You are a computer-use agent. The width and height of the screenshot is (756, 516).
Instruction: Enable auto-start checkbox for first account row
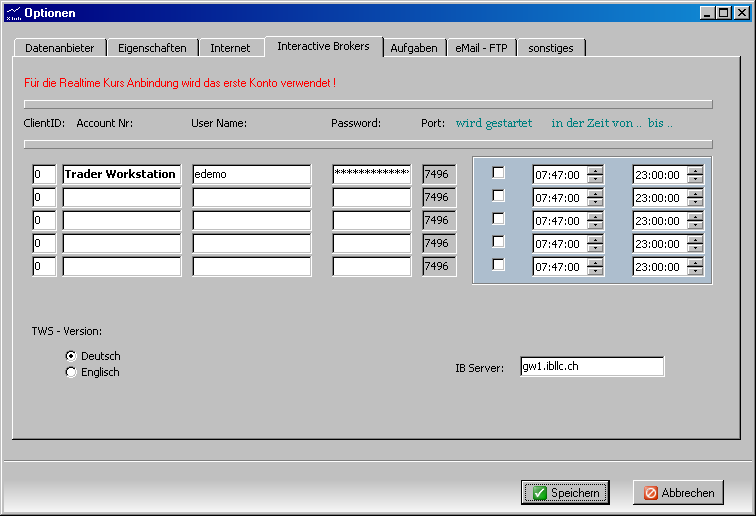(499, 173)
